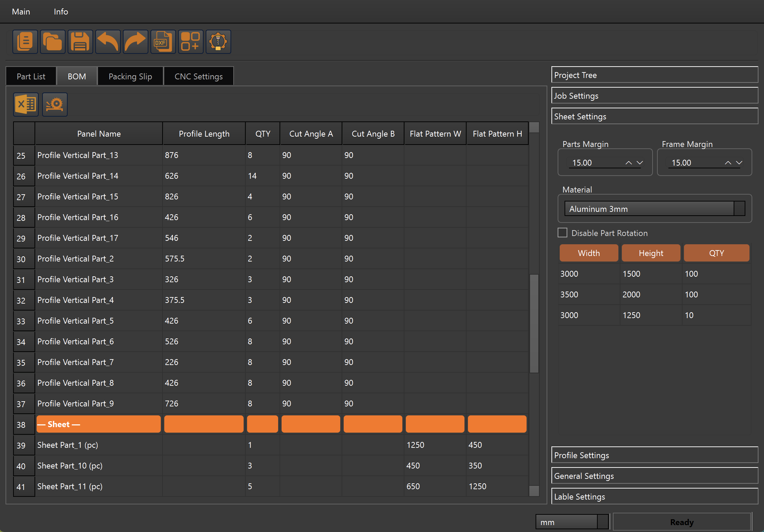Click the redo arrow icon

135,42
